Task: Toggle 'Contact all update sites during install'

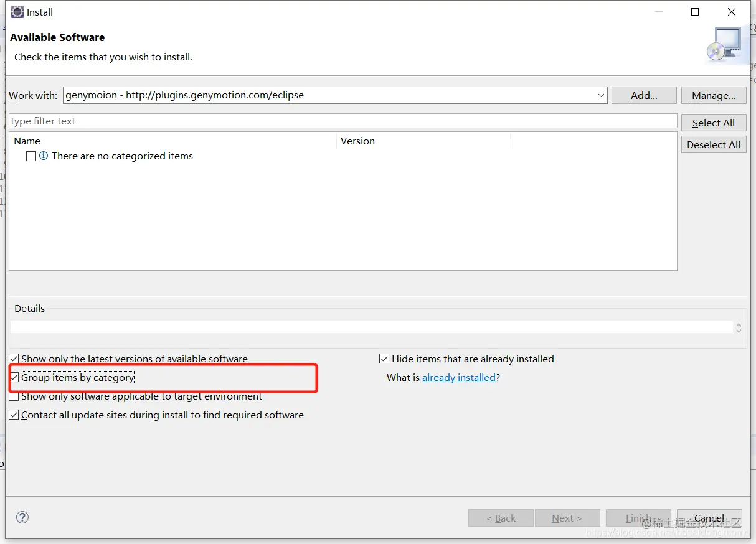Action: [14, 415]
